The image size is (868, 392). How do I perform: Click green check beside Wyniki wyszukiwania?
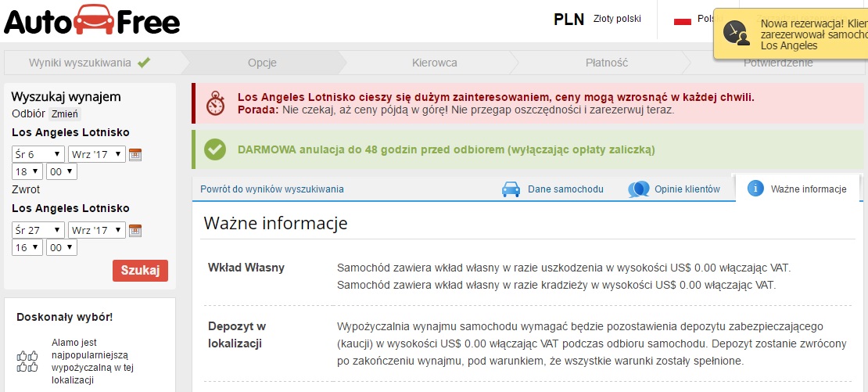pyautogui.click(x=144, y=63)
